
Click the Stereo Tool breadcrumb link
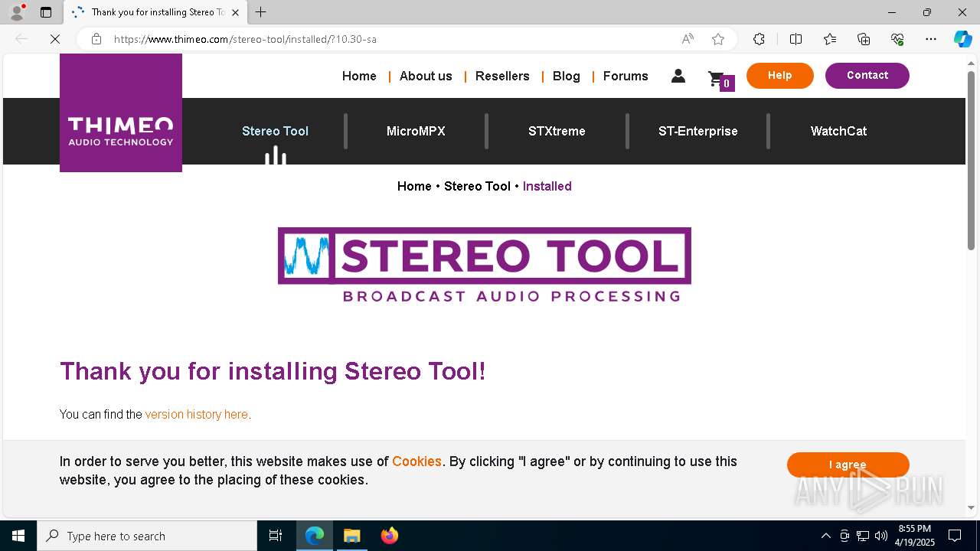(x=477, y=186)
